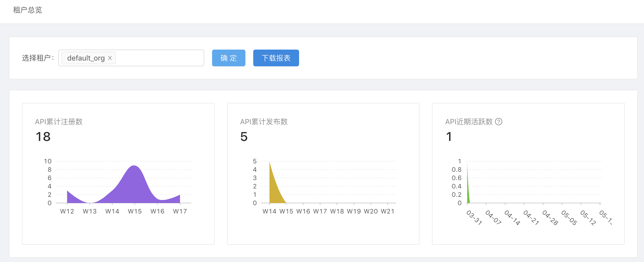Click the default_org tag text

pos(86,58)
